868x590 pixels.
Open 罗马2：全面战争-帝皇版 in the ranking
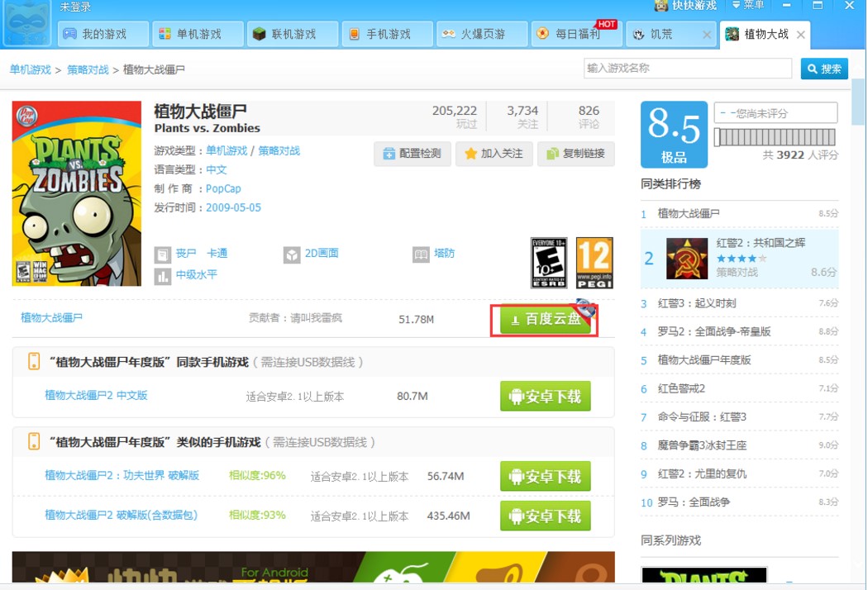tap(714, 332)
